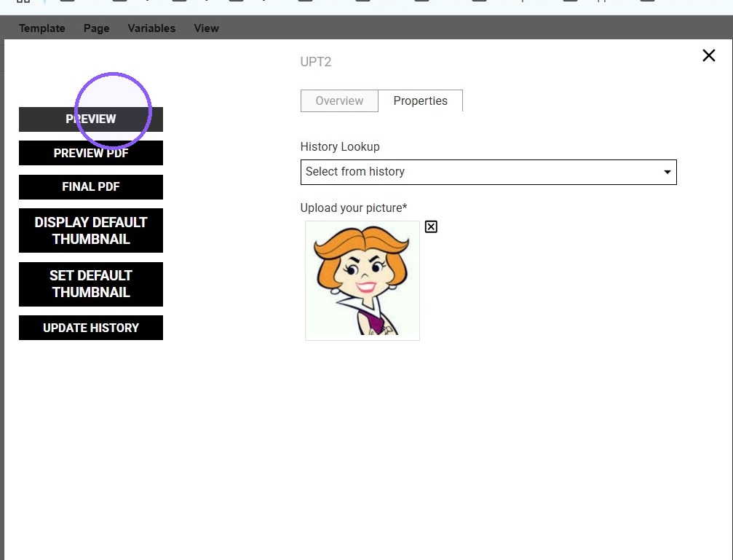Click the UPDATE HISTORY button
Image resolution: width=733 pixels, height=560 pixels.
(x=91, y=328)
